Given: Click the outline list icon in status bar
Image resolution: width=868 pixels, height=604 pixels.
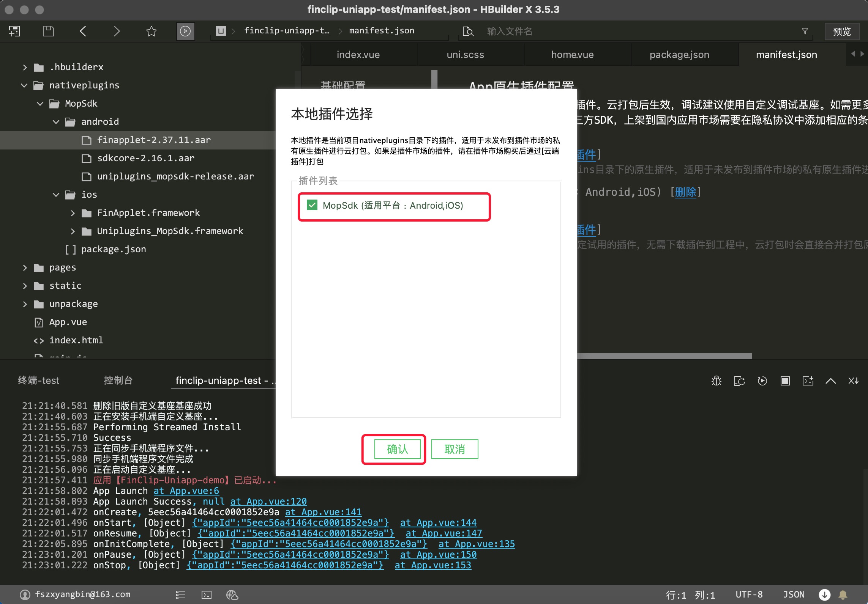Looking at the screenshot, I should tap(181, 595).
